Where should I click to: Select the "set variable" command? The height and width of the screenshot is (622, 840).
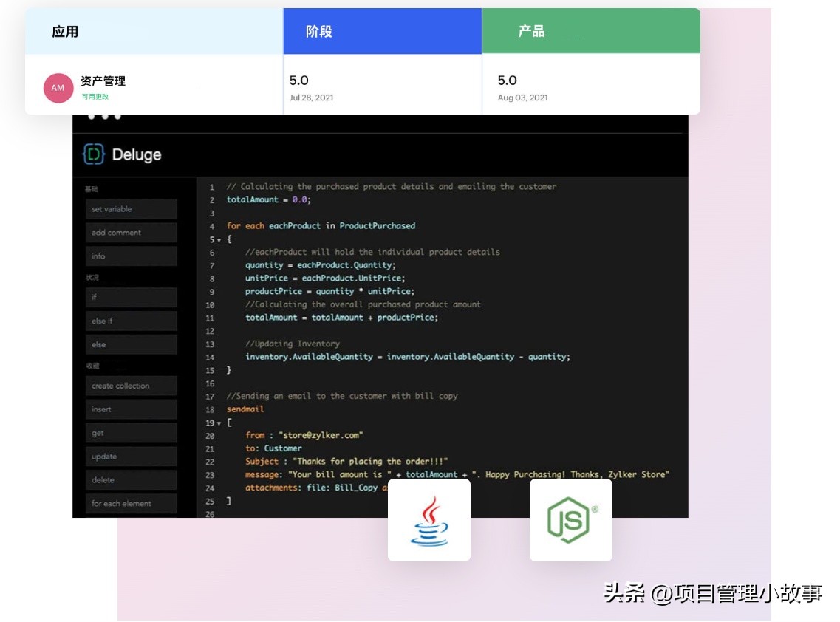131,209
